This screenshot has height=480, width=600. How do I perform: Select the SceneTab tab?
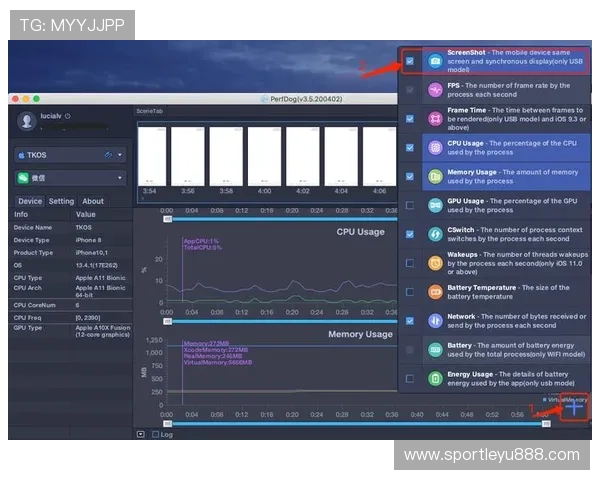click(x=150, y=111)
